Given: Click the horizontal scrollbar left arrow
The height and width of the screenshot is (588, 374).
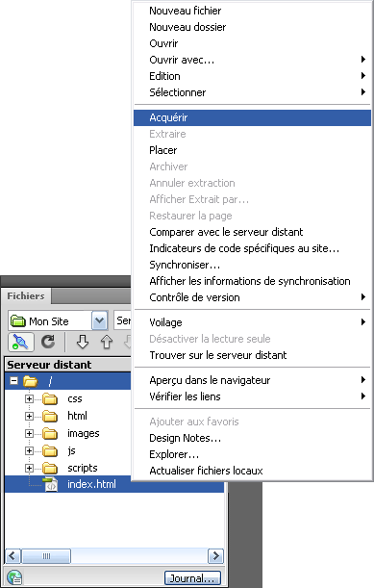Looking at the screenshot, I should [x=13, y=555].
